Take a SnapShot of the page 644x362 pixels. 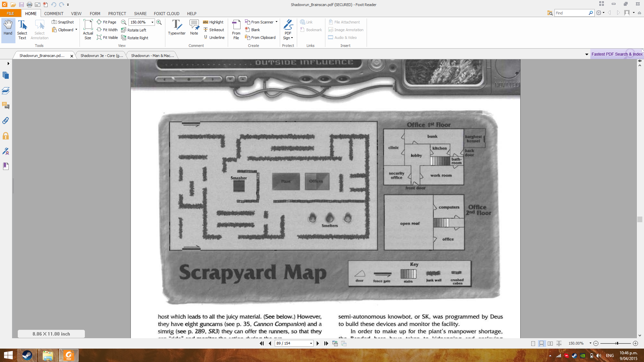point(63,22)
